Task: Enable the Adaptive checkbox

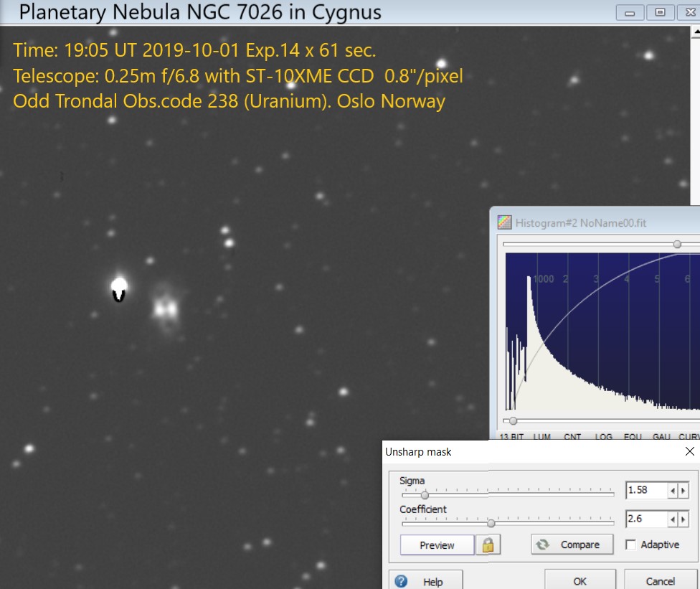Action: click(631, 545)
